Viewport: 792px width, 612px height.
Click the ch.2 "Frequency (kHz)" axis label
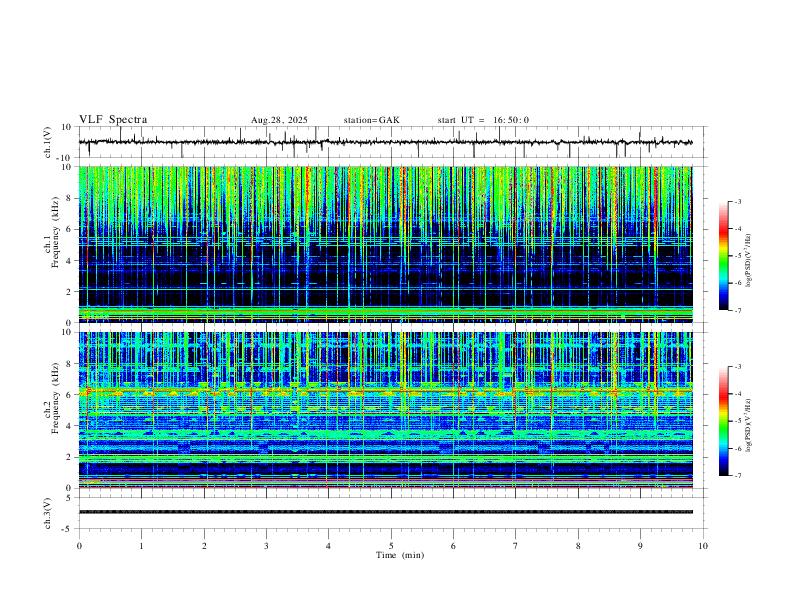[x=56, y=398]
